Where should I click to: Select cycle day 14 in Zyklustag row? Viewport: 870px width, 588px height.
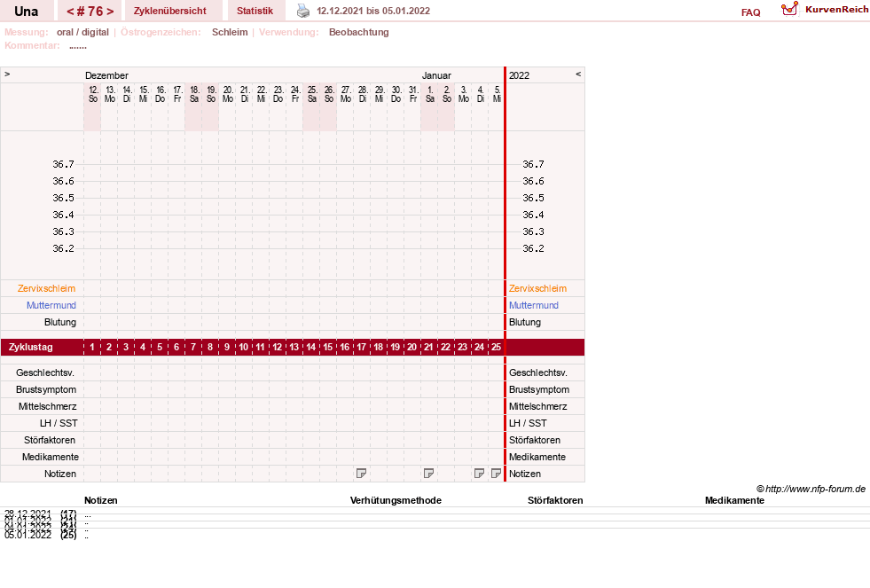[x=310, y=348]
